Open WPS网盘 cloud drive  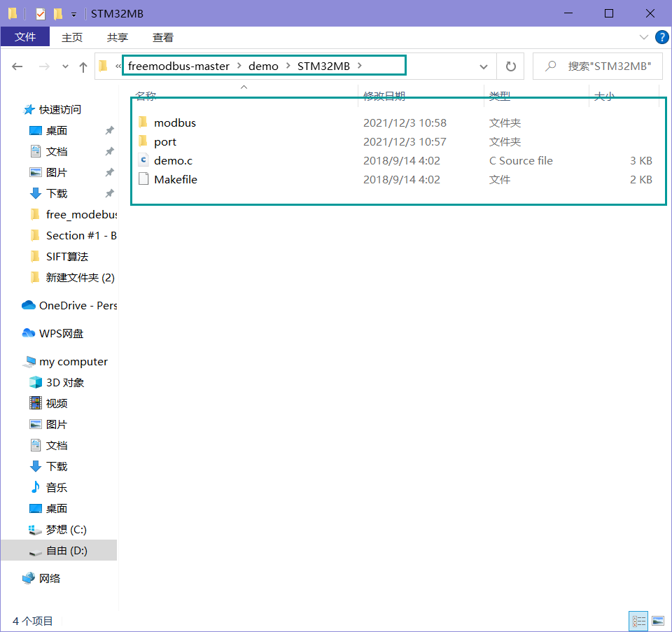point(61,333)
